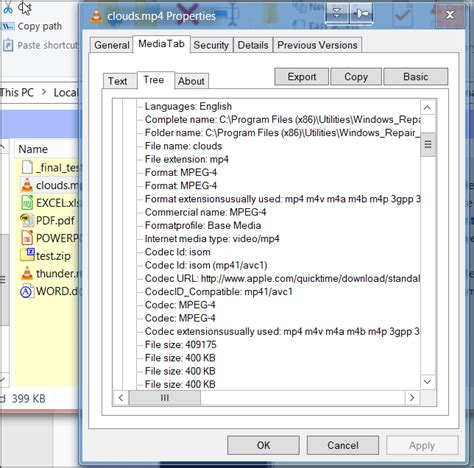Select 'CodecID_Compatible: mp41/avc1' row
Screen dimensions: 474x468
coord(219,292)
